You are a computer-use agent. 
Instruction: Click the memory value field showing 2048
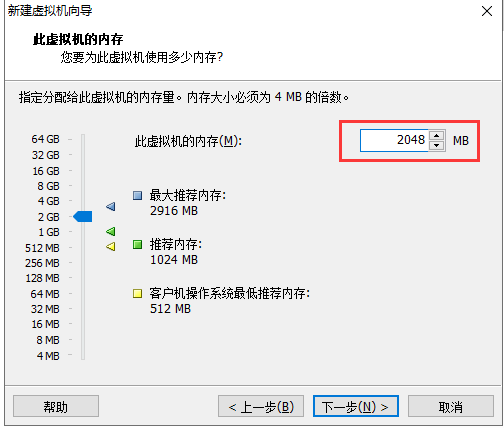394,140
